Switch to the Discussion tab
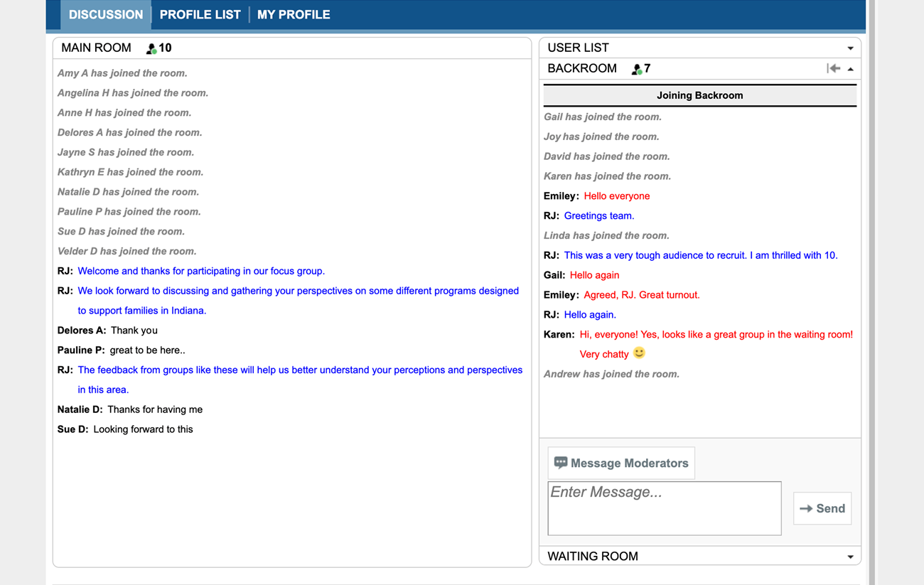The height and width of the screenshot is (585, 924). pos(105,15)
